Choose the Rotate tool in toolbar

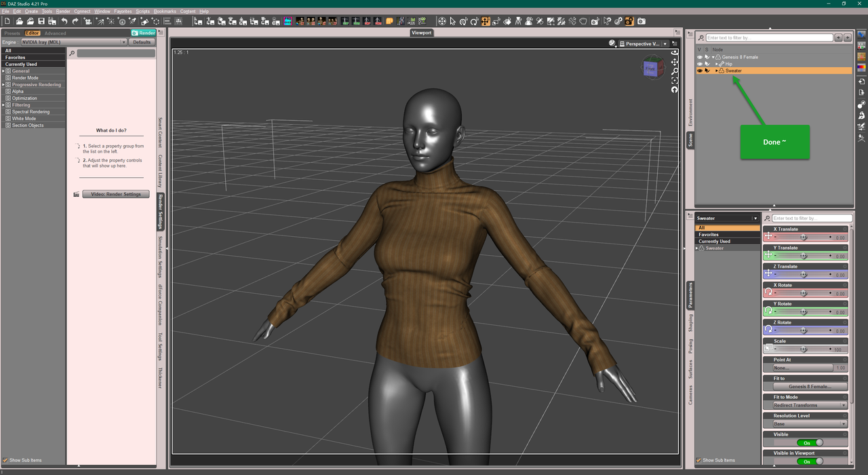(475, 21)
